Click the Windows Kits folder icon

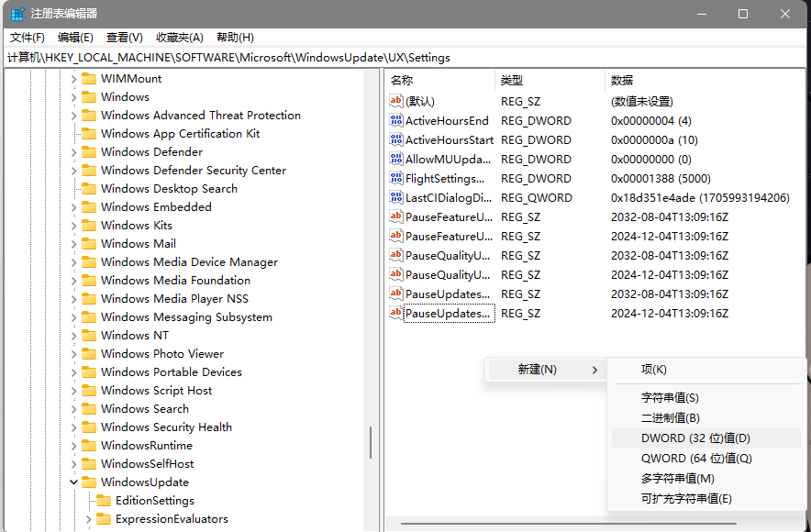(x=89, y=226)
